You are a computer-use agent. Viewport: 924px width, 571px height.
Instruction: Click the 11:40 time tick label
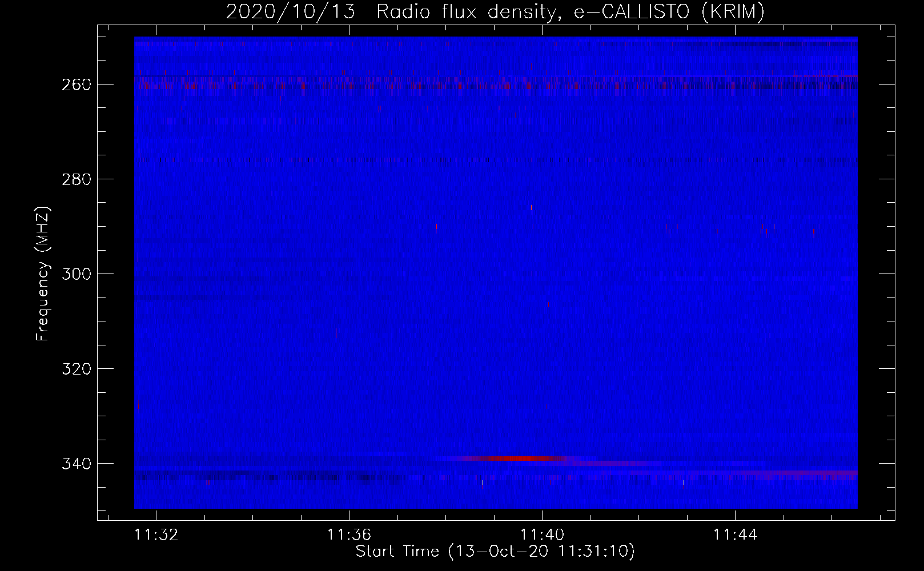(542, 535)
